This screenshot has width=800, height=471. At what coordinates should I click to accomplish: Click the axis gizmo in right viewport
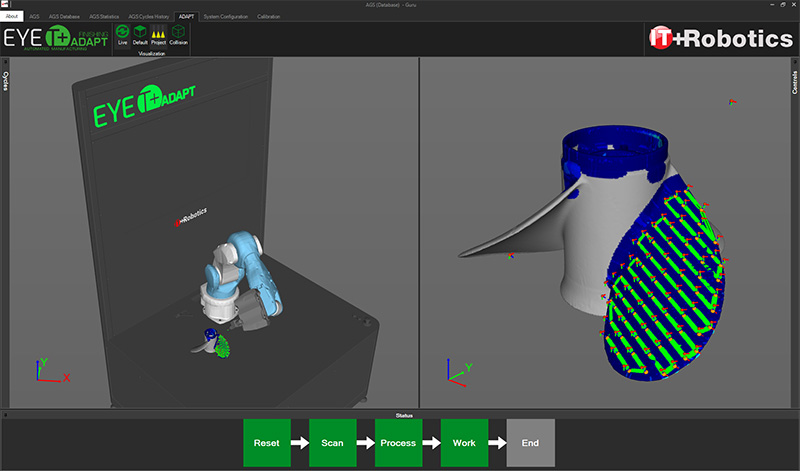click(459, 373)
